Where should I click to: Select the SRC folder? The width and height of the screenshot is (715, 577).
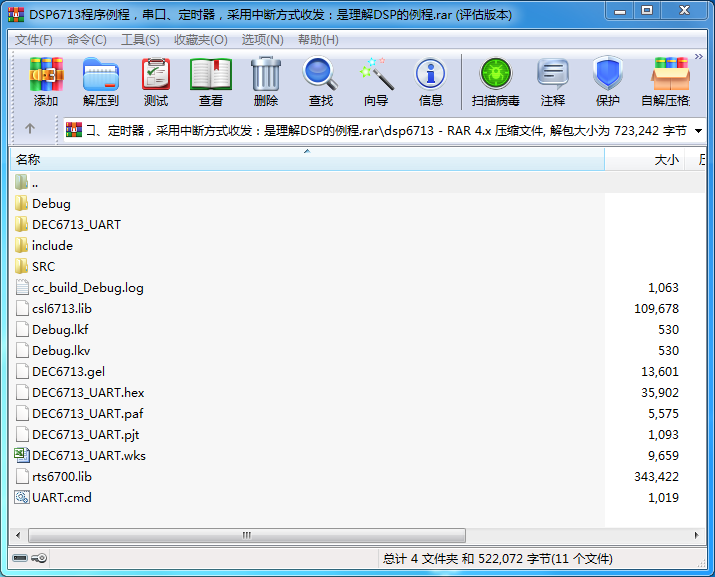35,266
